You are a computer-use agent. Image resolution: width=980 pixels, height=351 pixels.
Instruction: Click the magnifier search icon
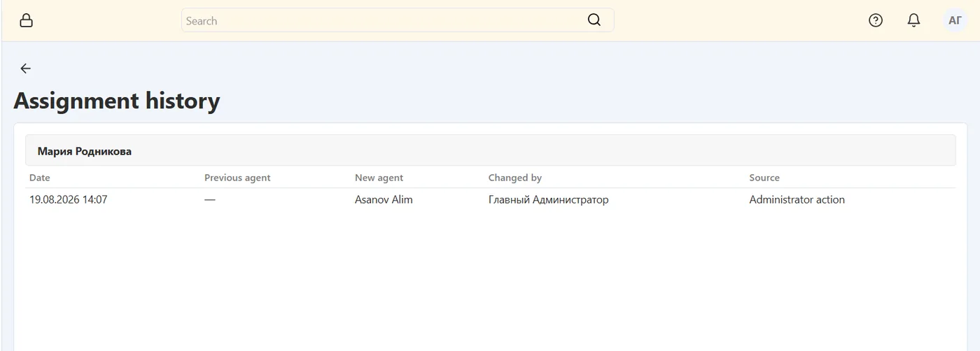point(594,20)
